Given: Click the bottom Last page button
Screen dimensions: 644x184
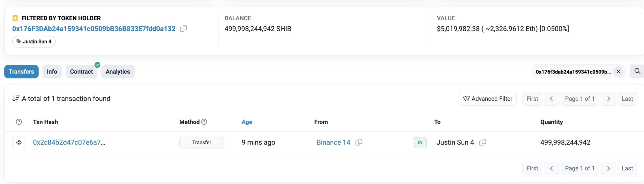Looking at the screenshot, I should pos(627,168).
